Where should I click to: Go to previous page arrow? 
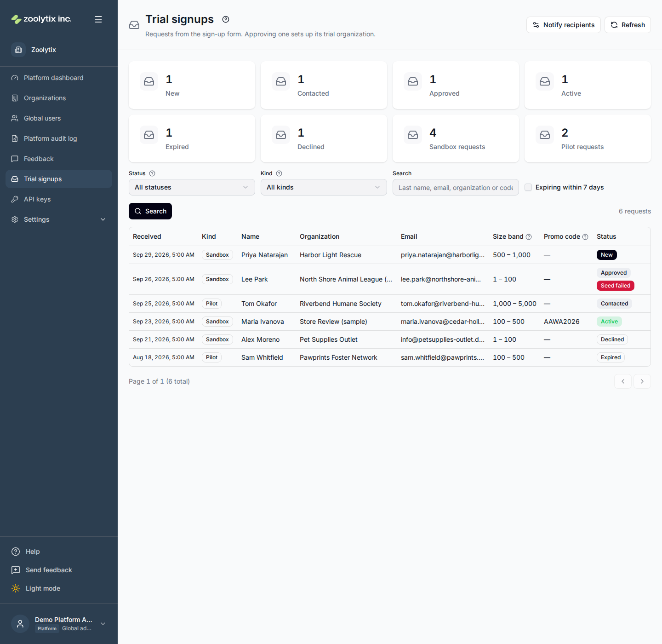pos(623,381)
